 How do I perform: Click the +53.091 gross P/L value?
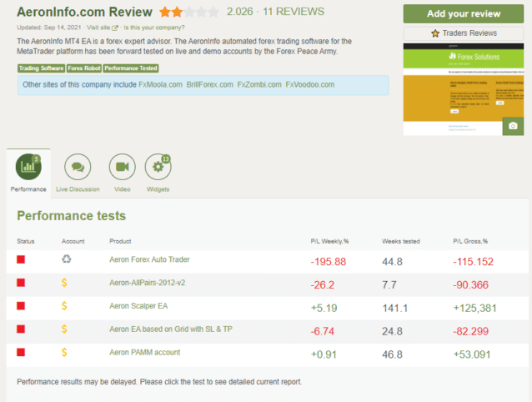(x=472, y=354)
